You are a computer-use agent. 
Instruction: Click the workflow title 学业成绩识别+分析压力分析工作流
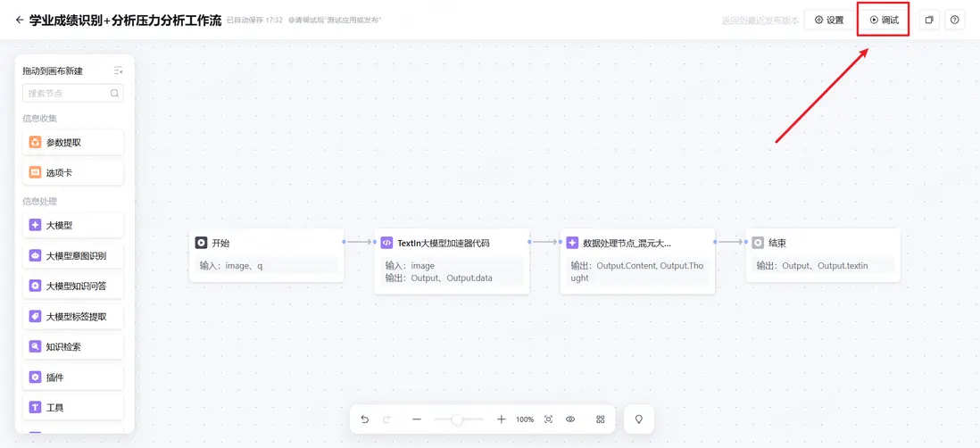[x=125, y=20]
